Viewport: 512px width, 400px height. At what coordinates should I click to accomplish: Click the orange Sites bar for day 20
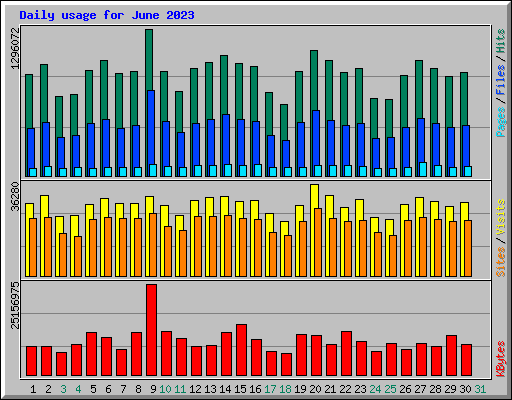(318, 242)
